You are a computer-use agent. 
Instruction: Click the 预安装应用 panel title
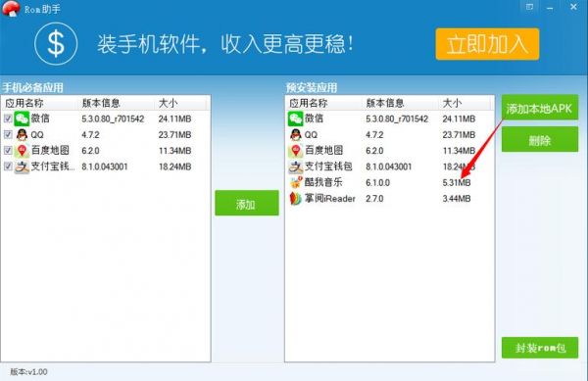click(312, 88)
